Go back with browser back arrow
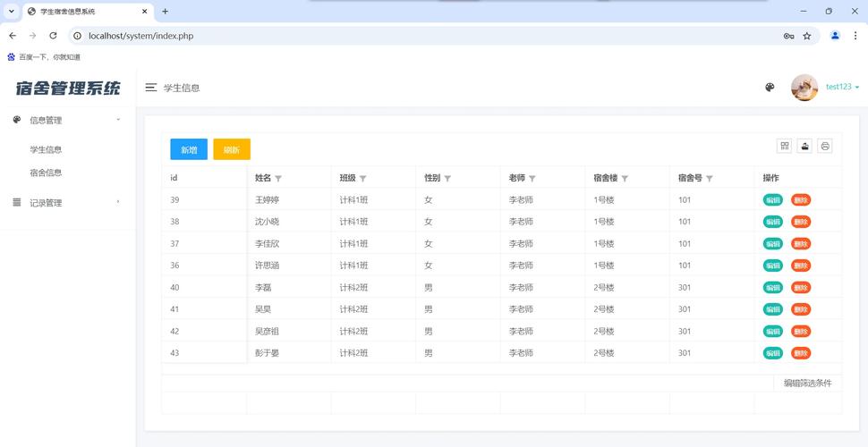This screenshot has width=868, height=447. point(13,36)
